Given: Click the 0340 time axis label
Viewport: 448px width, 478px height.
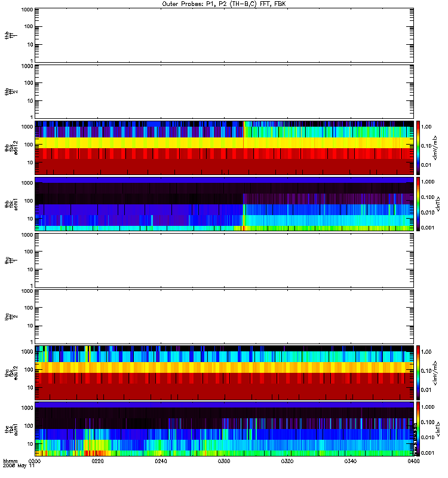Looking at the screenshot, I should pyautogui.click(x=351, y=461).
